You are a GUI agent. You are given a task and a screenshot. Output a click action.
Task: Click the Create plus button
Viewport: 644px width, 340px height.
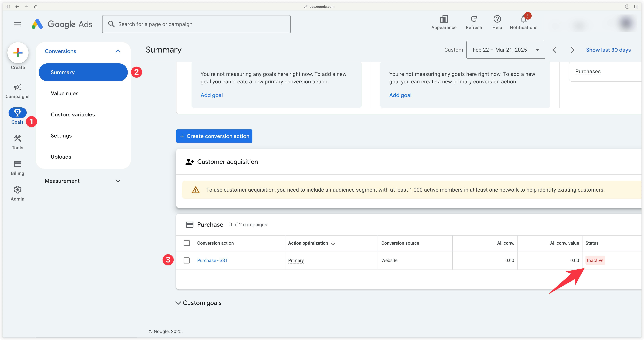(18, 53)
